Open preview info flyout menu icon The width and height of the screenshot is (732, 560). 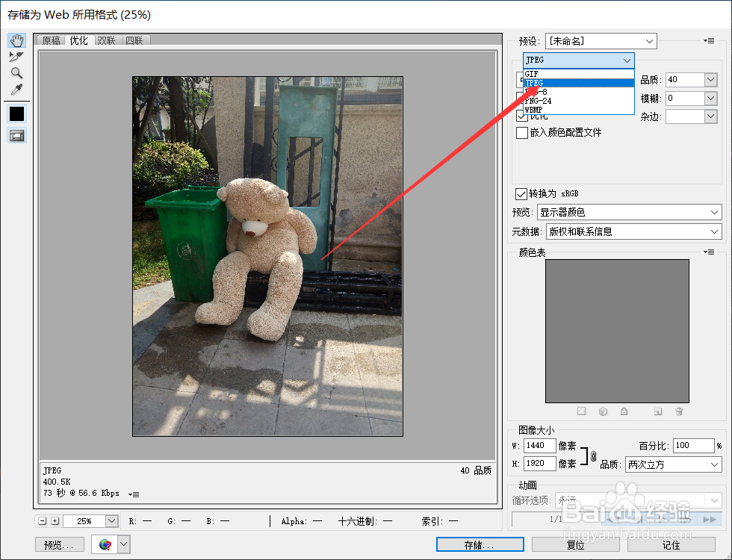134,494
